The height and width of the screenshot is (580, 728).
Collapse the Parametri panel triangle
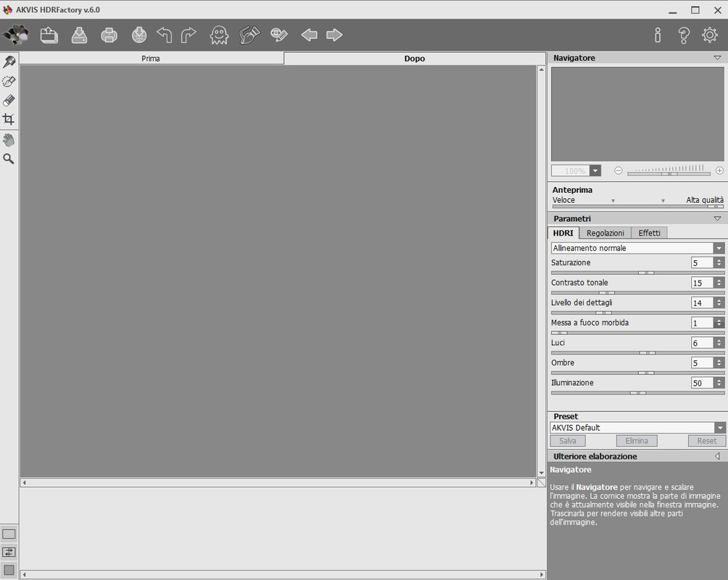pos(717,218)
